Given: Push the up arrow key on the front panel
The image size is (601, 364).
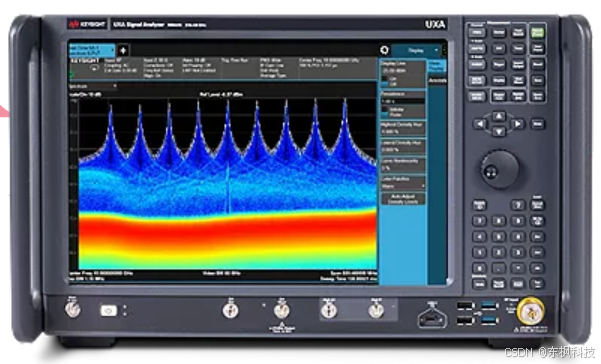Looking at the screenshot, I should 498,116.
